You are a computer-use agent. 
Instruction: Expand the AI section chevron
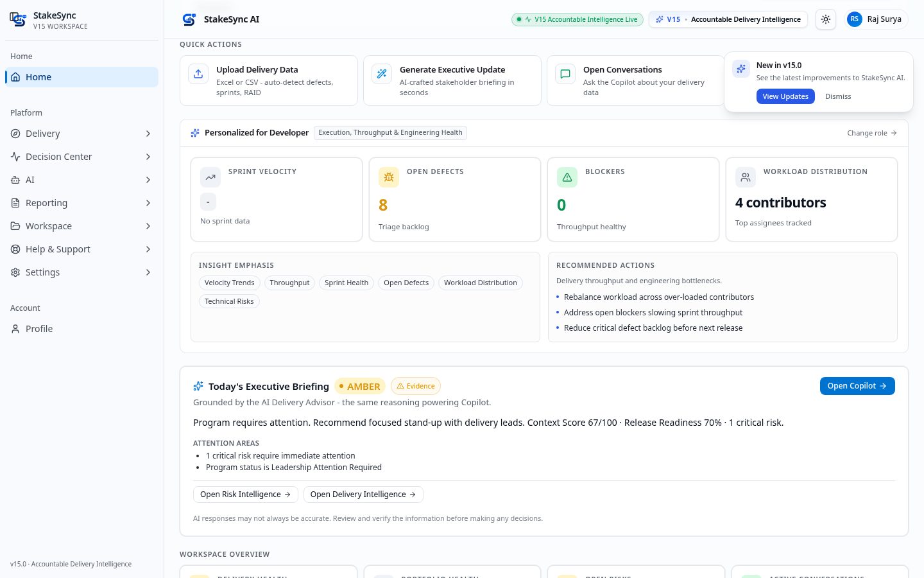[148, 180]
